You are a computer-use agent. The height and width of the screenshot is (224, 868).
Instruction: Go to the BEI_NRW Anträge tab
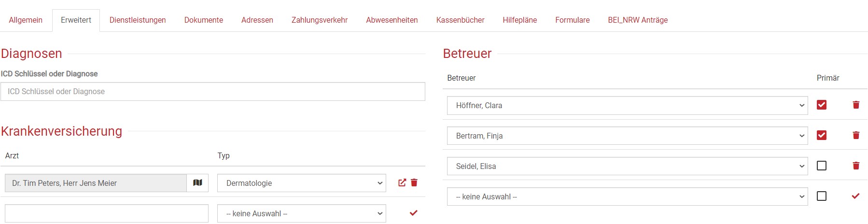[638, 20]
